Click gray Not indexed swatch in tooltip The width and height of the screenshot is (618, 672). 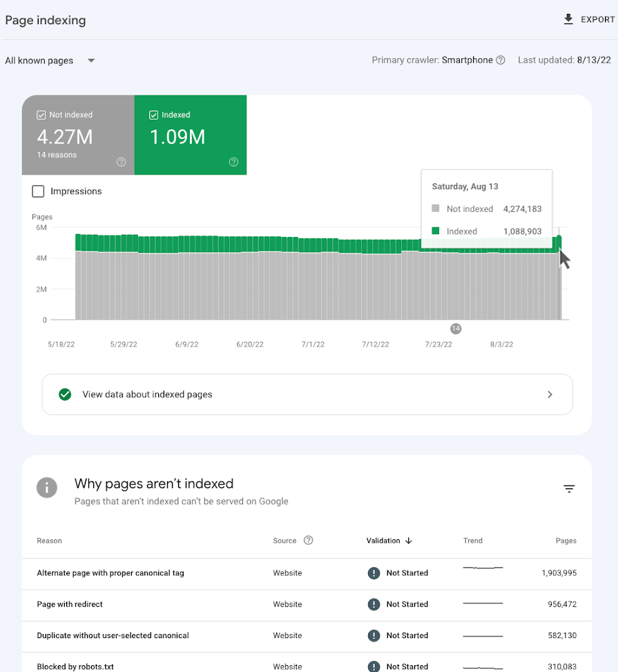coord(436,209)
